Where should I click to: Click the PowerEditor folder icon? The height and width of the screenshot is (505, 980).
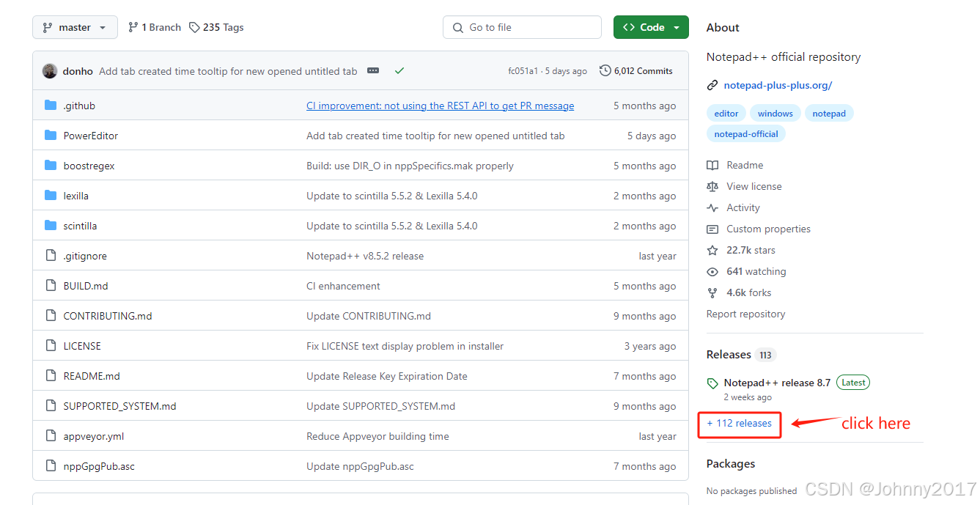[51, 136]
